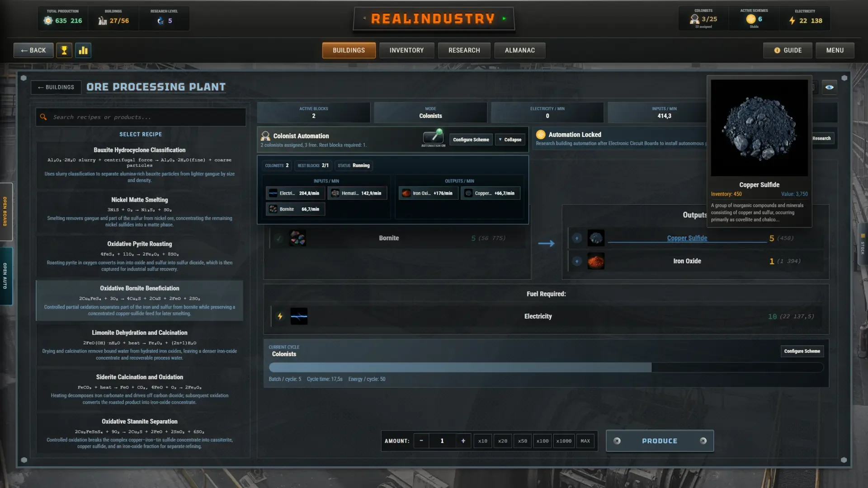Set the amount multiplier to x10
The height and width of the screenshot is (488, 868).
coord(483,441)
